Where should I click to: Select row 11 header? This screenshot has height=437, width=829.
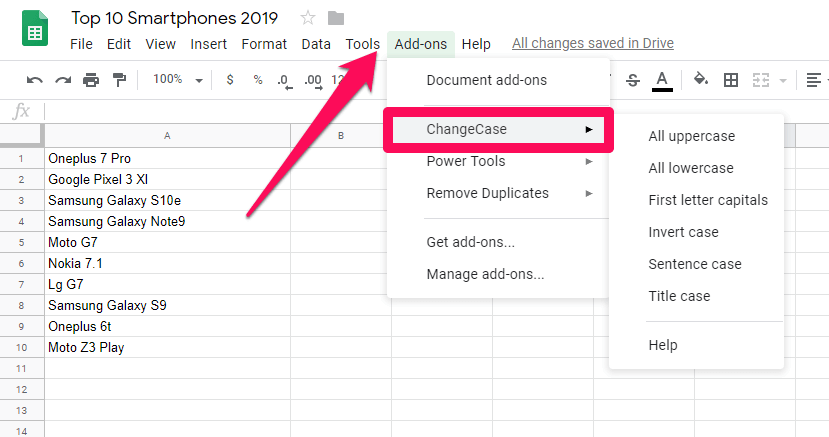pyautogui.click(x=22, y=368)
